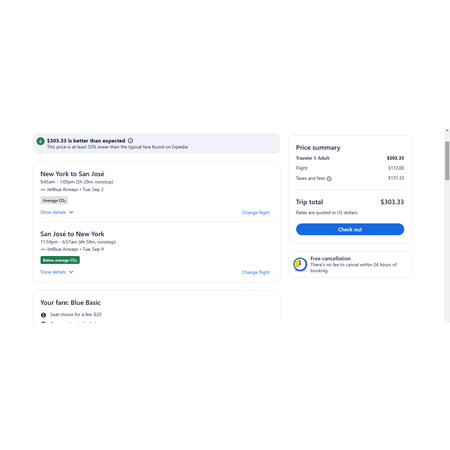Click the free cancellation clock icon

(x=300, y=264)
